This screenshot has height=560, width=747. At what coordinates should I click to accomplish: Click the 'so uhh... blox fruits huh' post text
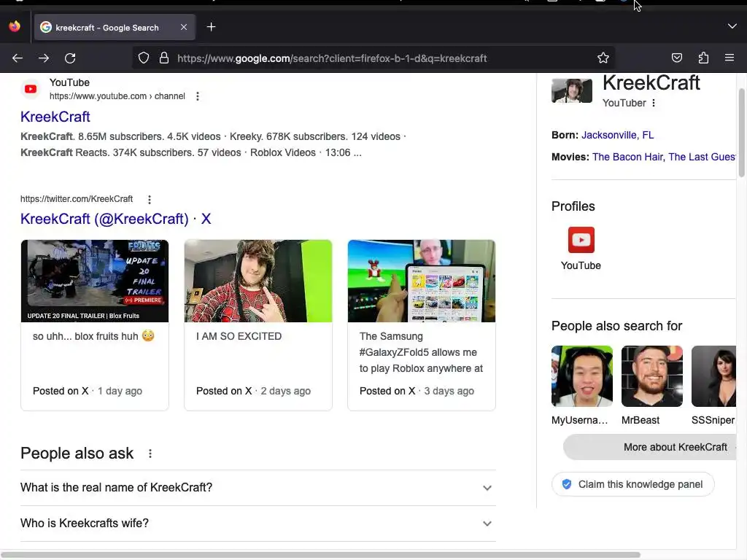click(93, 336)
